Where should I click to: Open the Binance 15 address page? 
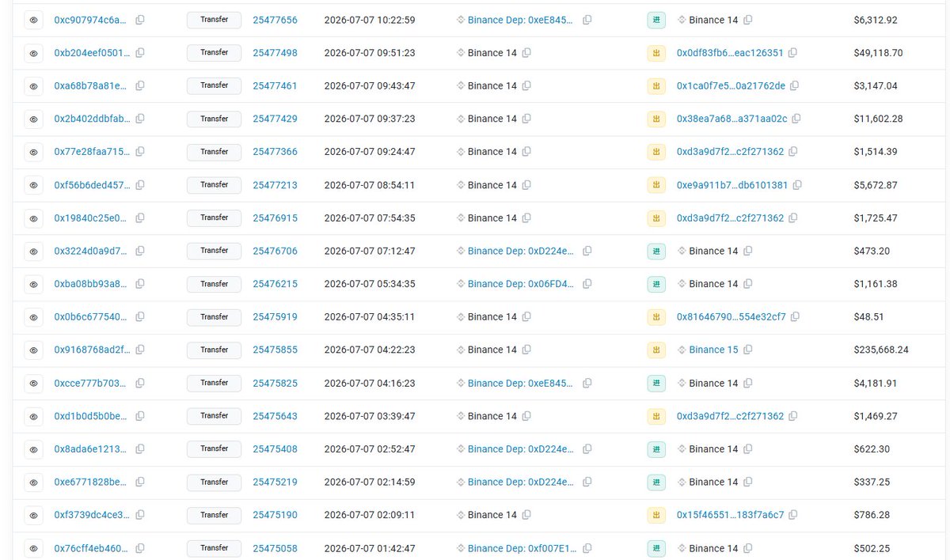tap(712, 350)
